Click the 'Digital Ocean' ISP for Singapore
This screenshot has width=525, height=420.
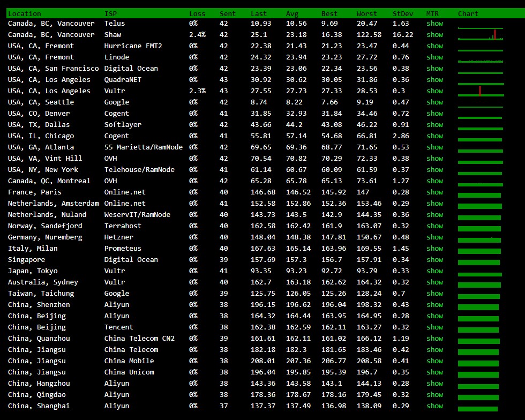pyautogui.click(x=131, y=260)
